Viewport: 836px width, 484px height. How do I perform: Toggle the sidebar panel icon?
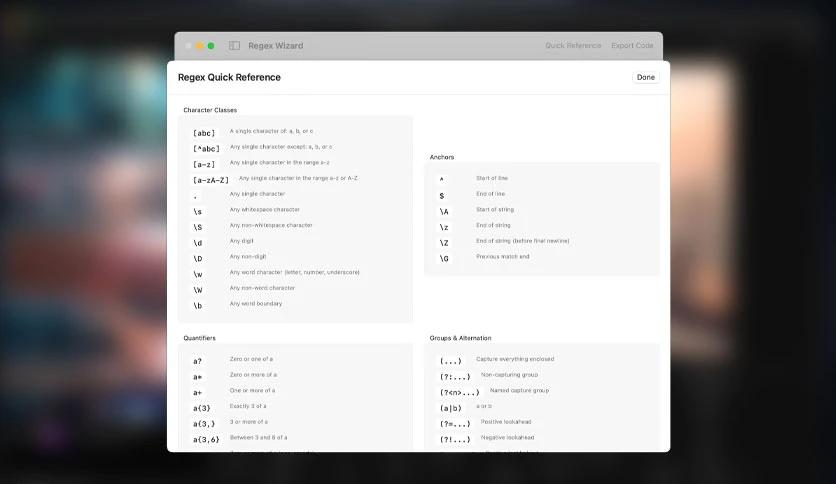(x=234, y=46)
